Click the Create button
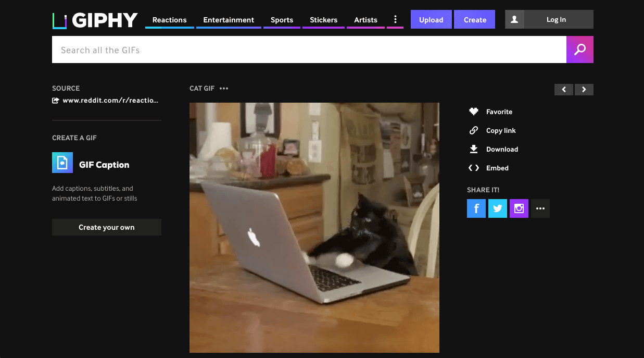Viewport: 644px width, 358px height. [475, 19]
